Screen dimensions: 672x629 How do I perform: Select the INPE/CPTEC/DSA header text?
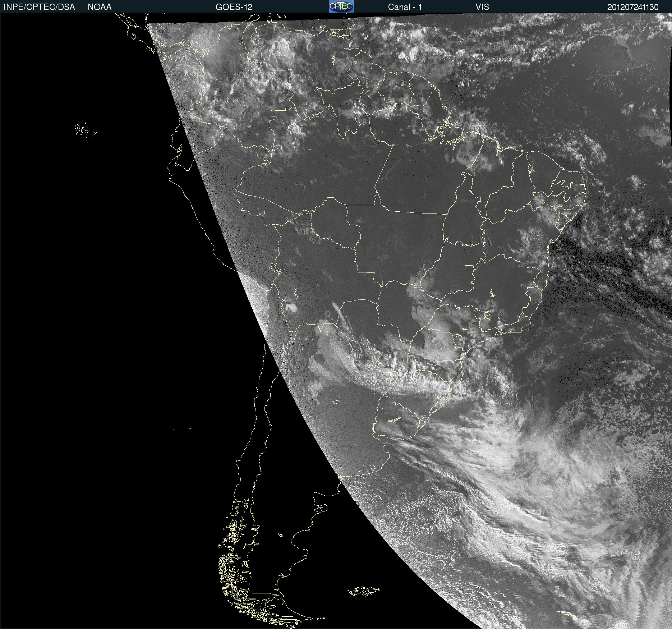click(x=39, y=7)
